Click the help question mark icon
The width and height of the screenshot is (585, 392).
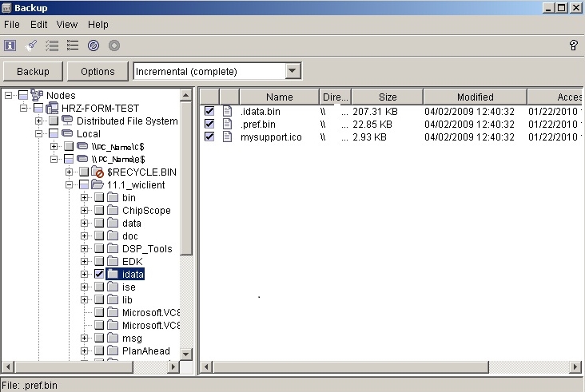(x=573, y=46)
